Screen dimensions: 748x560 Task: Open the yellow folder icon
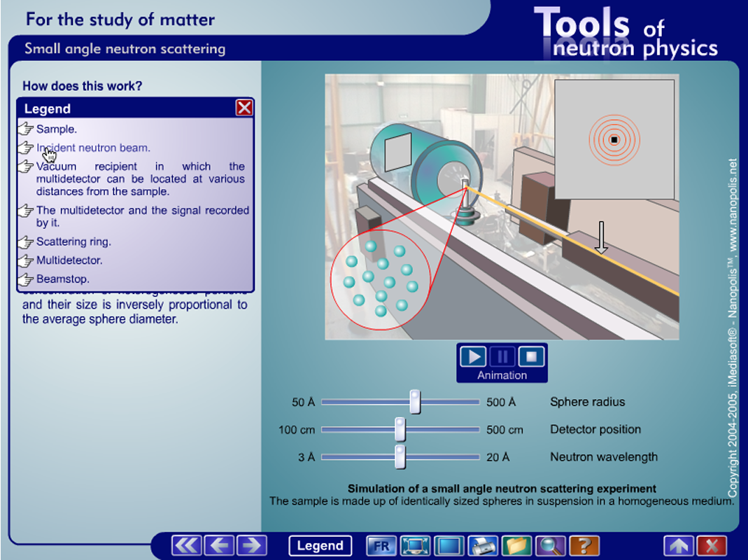click(516, 546)
